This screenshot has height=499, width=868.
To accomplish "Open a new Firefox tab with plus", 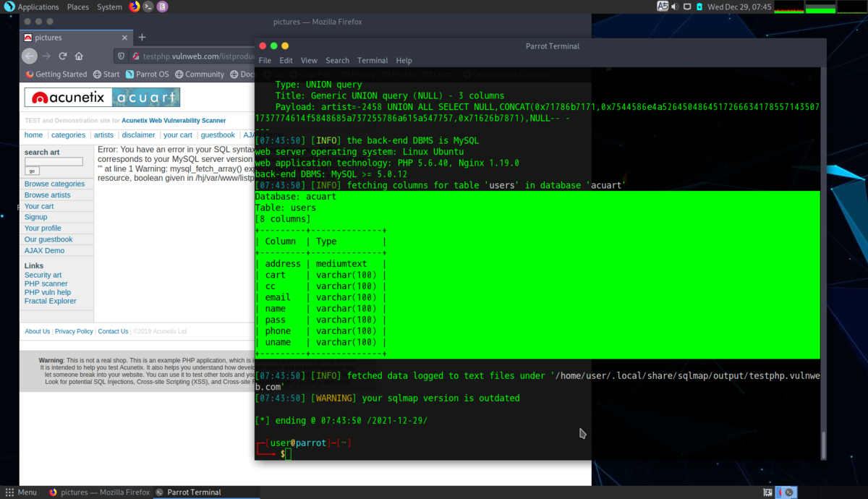I will pos(142,38).
